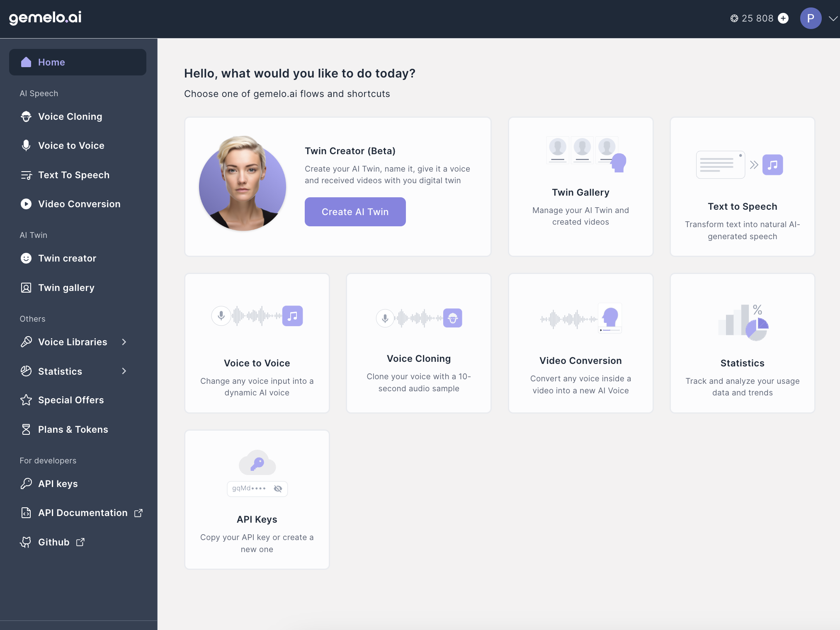840x630 pixels.
Task: Click the masked API key field
Action: 249,489
